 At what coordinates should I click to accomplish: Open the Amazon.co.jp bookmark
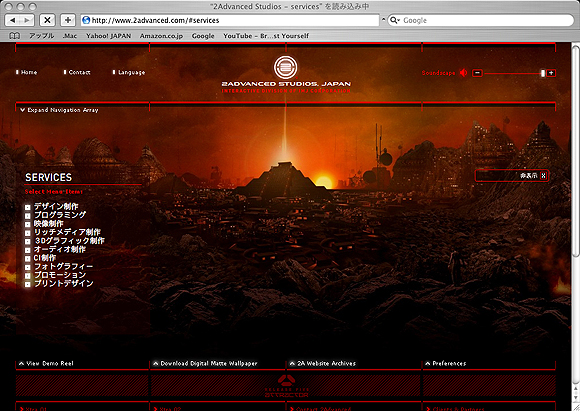(x=161, y=36)
